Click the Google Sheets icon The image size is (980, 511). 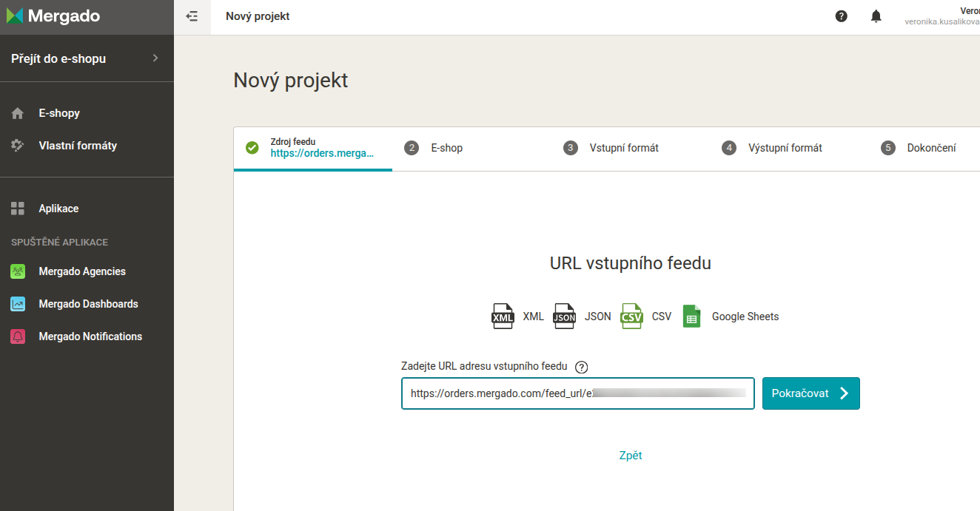(691, 317)
